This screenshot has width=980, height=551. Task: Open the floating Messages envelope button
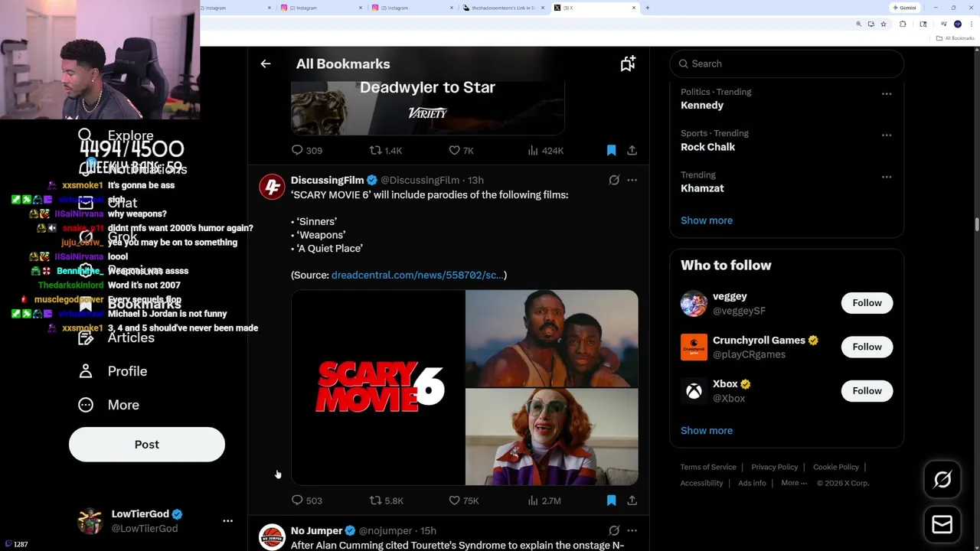point(942,524)
